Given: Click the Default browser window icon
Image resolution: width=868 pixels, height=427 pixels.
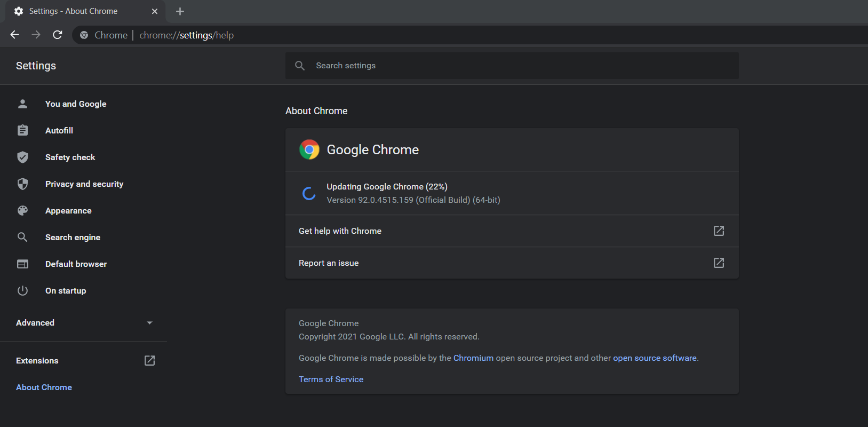Looking at the screenshot, I should click(22, 264).
